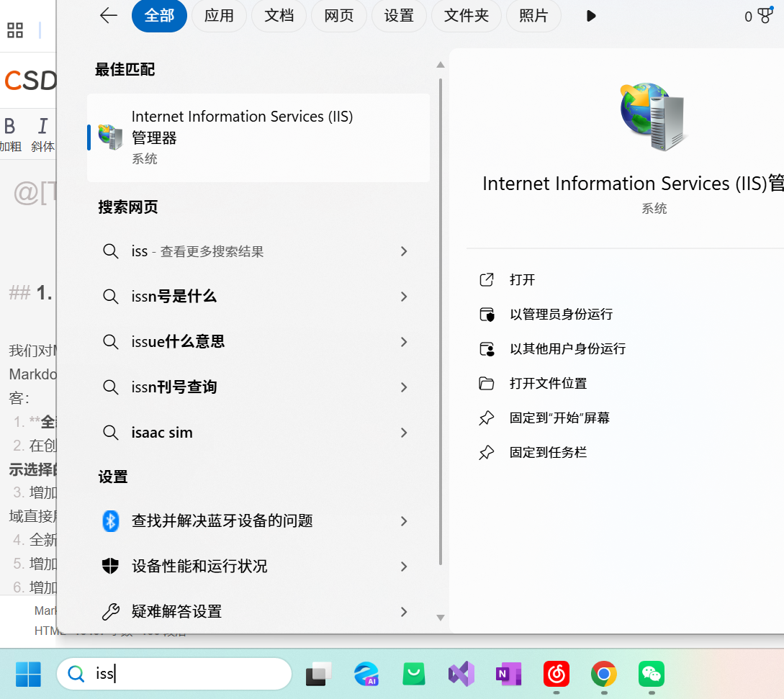Viewport: 784px width, 699px height.
Task: Click the grid icon in CSDN editor
Action: click(15, 30)
